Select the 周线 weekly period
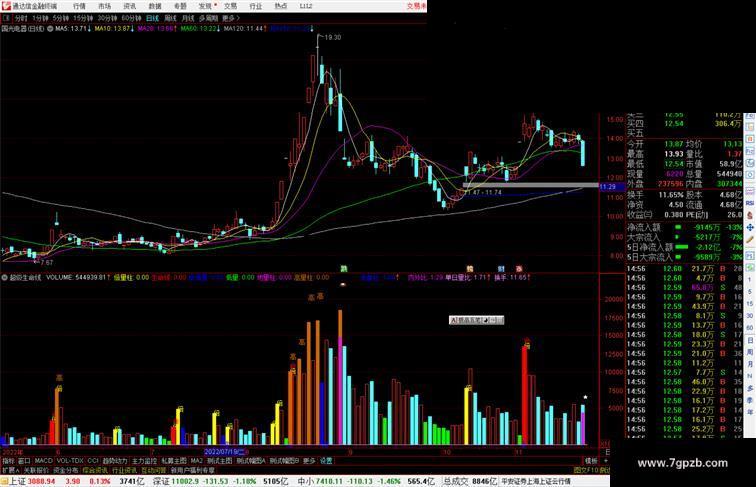756x487 pixels. (170, 18)
